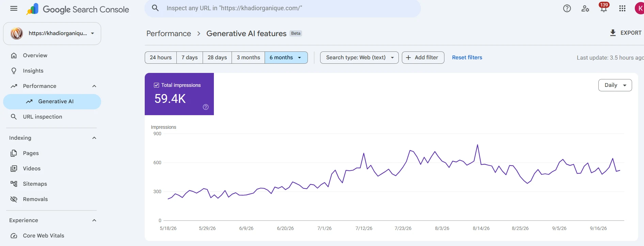Click the Add filter button

[x=423, y=58]
